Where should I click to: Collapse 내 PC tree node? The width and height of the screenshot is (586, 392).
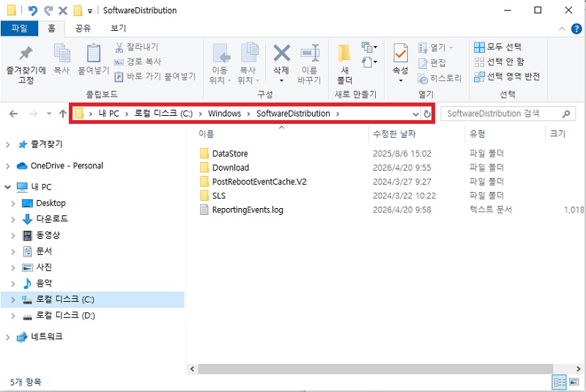[x=7, y=187]
